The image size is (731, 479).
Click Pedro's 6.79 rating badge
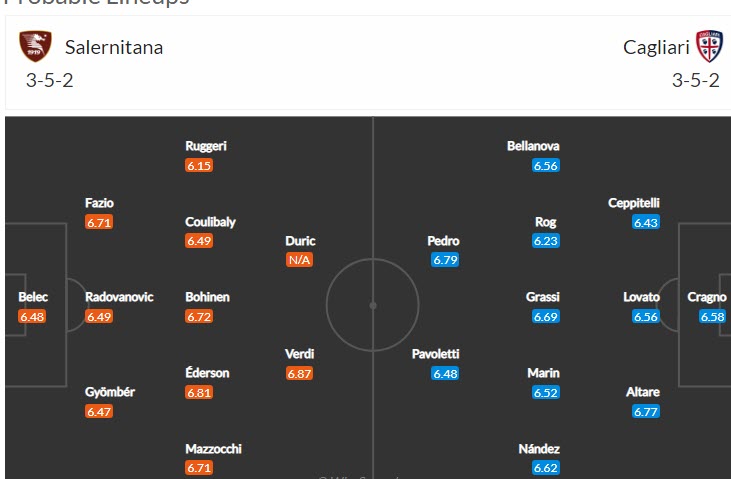444,260
